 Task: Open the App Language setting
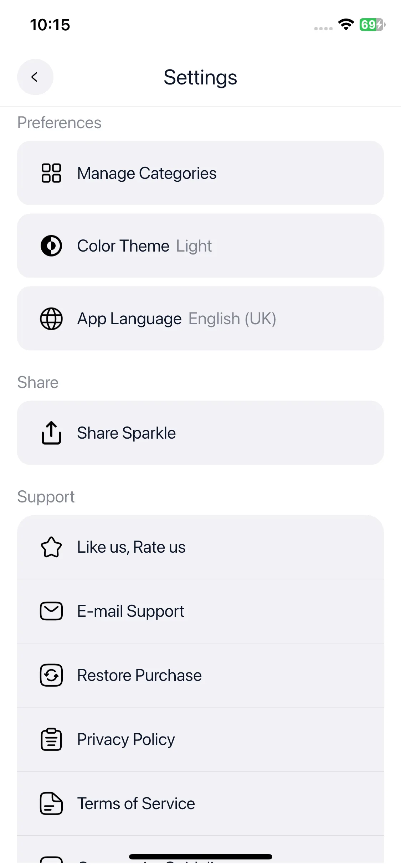(200, 319)
